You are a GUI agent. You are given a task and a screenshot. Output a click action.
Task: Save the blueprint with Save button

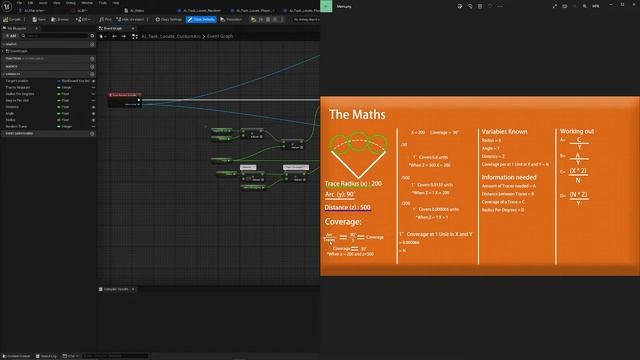[x=39, y=19]
